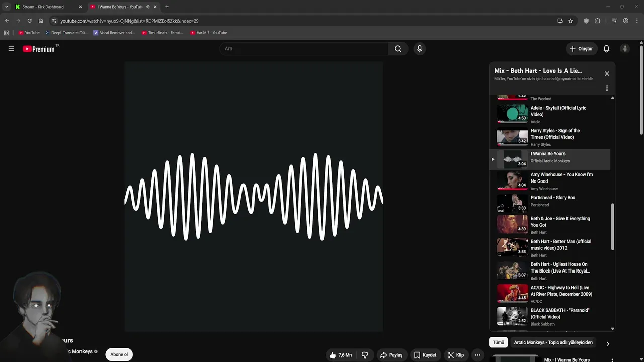Screen dimensions: 644x362
Task: Open the account avatar menu
Action: click(x=625, y=49)
